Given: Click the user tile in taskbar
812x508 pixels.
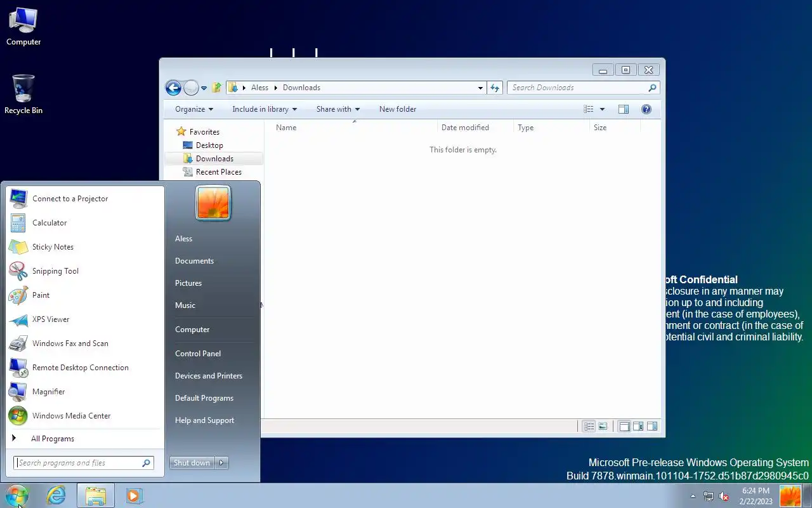Looking at the screenshot, I should coord(790,496).
